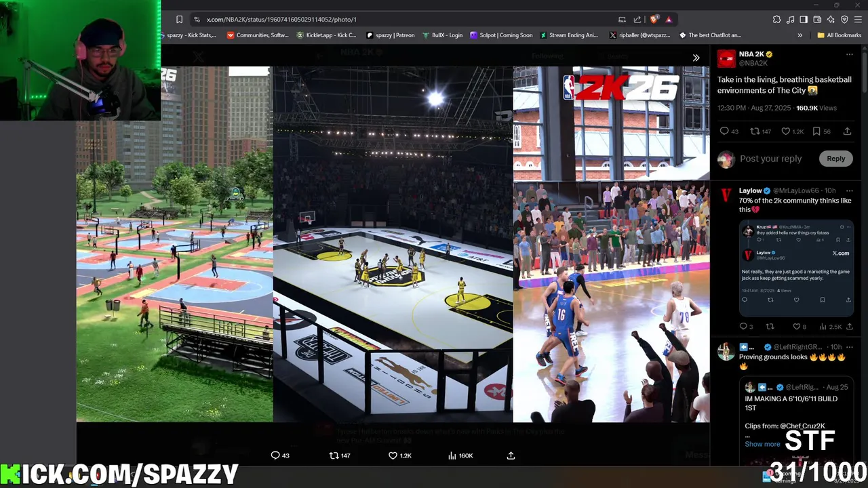Open more options on Laylow's reply
Image resolution: width=868 pixels, height=488 pixels.
(849, 190)
